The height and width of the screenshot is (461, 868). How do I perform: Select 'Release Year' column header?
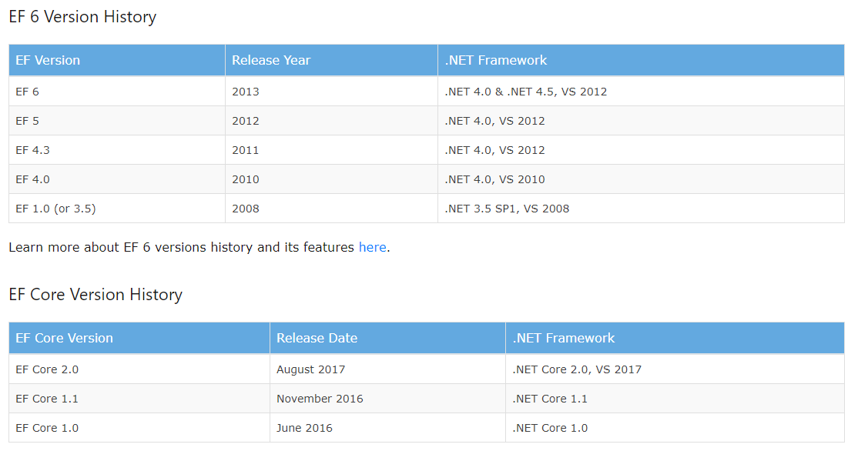pos(332,60)
